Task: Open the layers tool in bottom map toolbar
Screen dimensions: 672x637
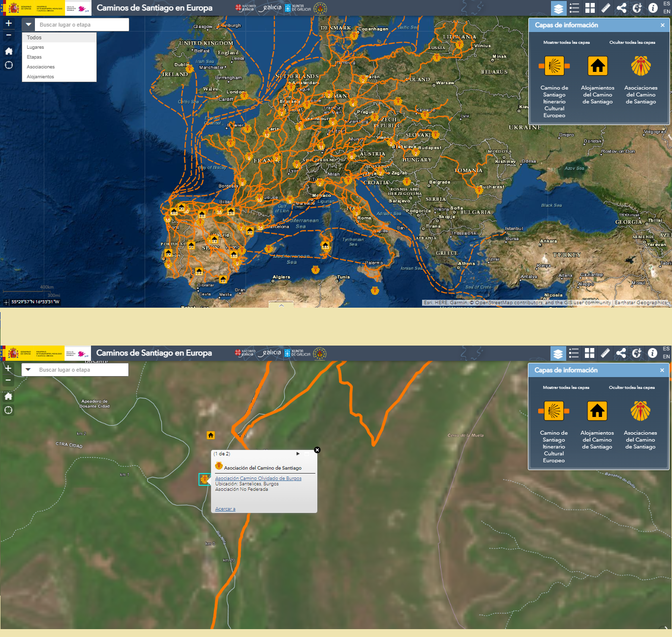Action: point(558,353)
